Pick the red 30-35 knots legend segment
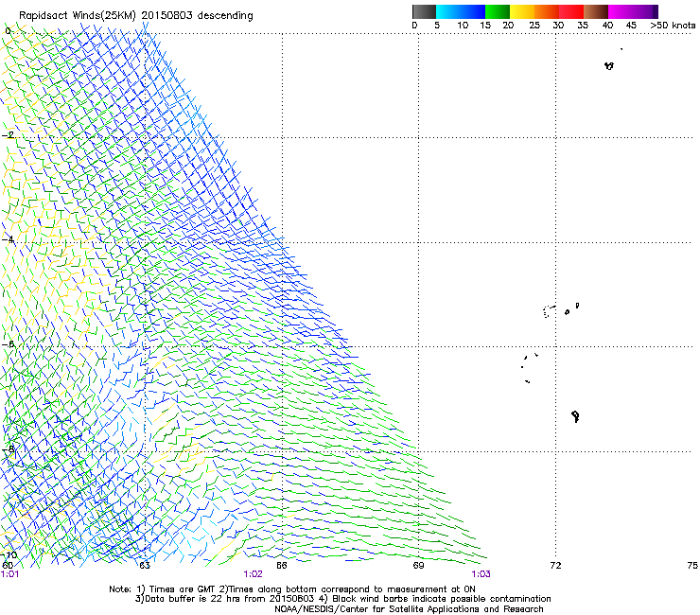Screen dimensions: 700x615 pos(571,11)
